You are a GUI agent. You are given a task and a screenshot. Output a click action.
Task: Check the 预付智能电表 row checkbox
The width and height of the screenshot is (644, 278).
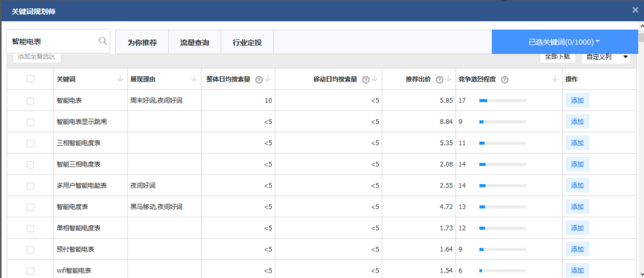tap(30, 249)
